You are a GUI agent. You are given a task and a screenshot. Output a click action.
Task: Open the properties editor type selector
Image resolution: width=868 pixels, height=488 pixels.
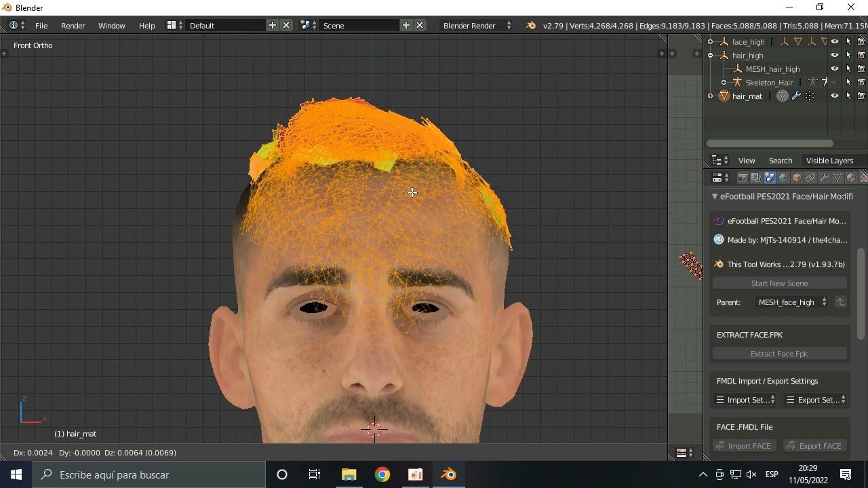tap(720, 178)
